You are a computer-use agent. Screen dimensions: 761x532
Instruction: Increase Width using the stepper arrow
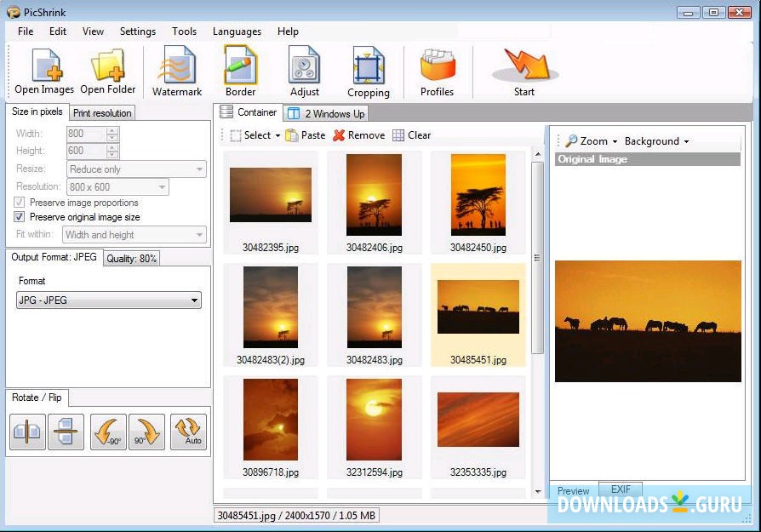112,129
